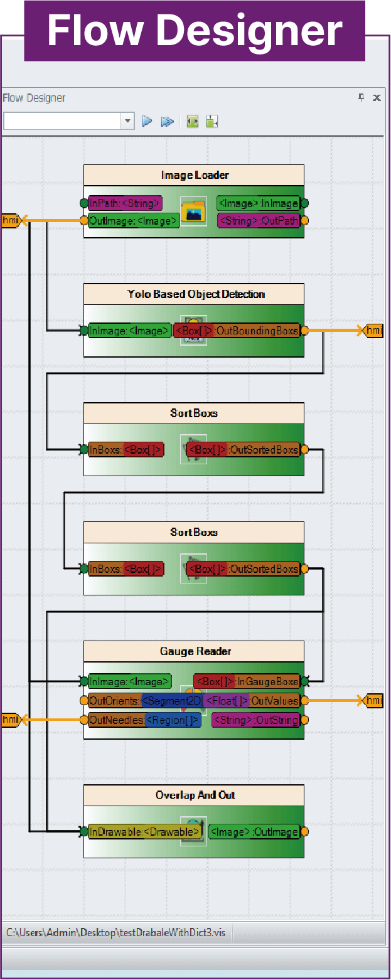Click the Image Loader folder icon
391x980 pixels.
point(193,211)
